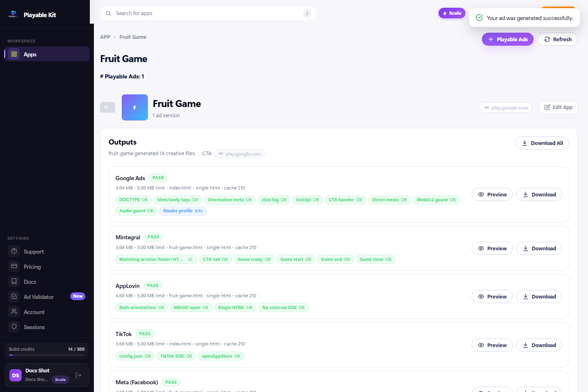Click the Audio guard OK tag
Image resolution: width=588 pixels, height=392 pixels.
pos(136,211)
